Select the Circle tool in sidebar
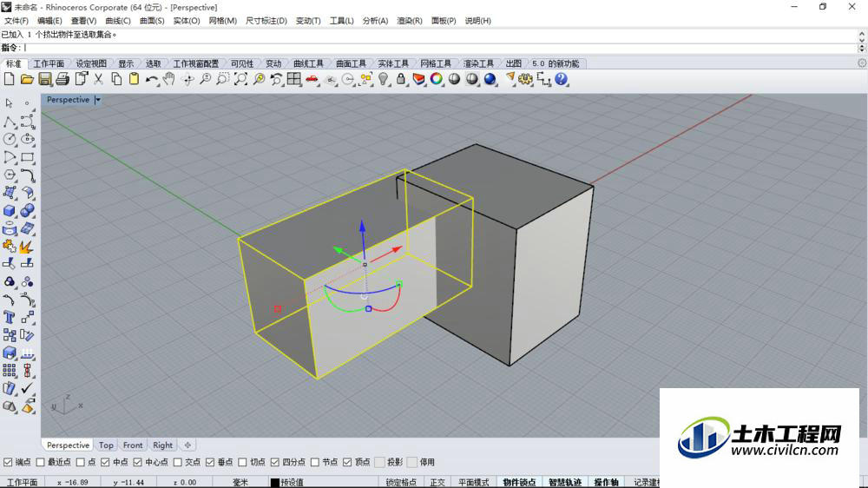 coord(10,139)
